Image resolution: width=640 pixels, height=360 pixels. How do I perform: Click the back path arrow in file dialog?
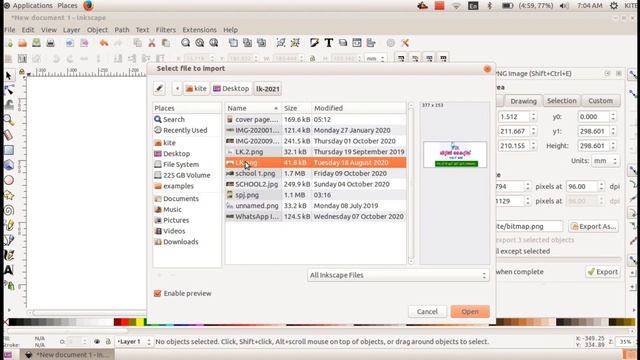pyautogui.click(x=177, y=89)
